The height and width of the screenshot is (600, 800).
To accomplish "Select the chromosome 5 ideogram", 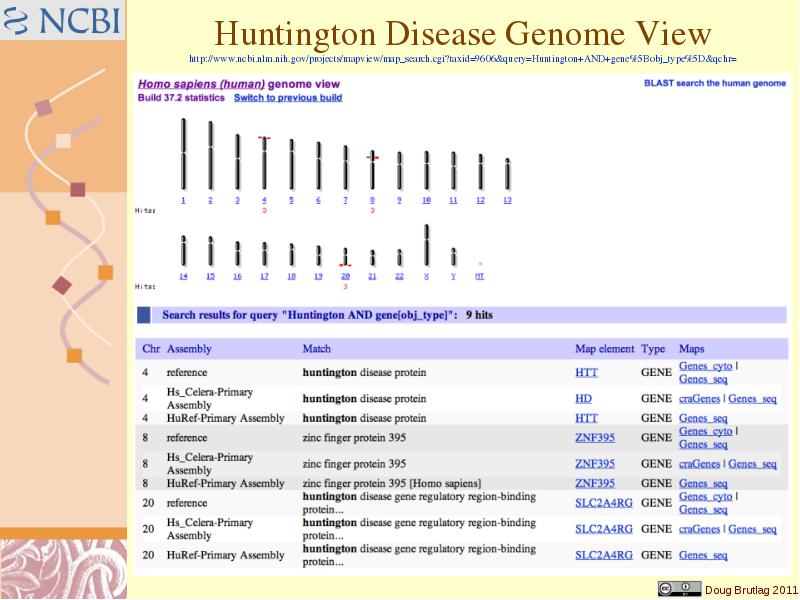I will click(292, 164).
